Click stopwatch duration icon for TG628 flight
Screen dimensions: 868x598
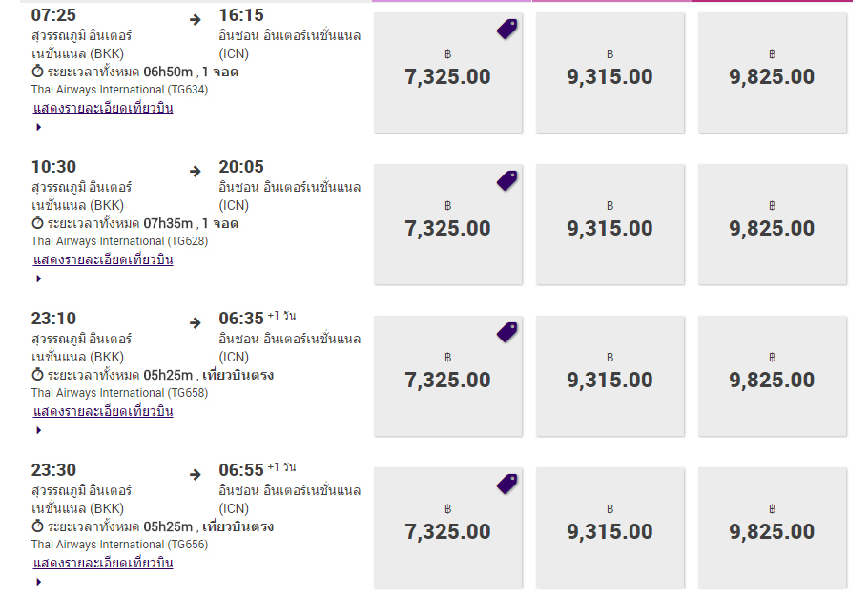(37, 223)
